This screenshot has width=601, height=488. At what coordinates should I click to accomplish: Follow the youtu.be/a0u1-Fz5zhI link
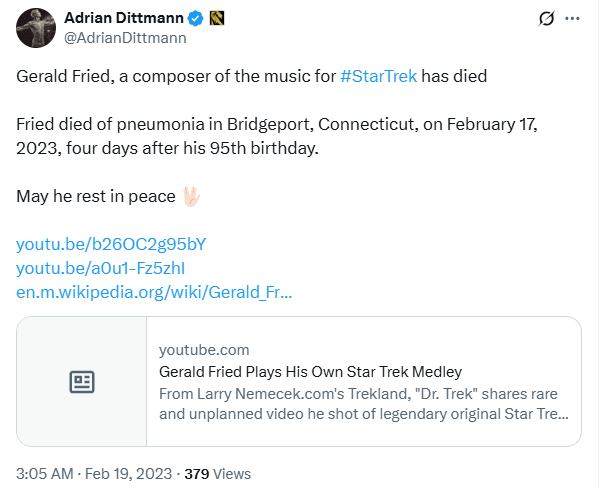tap(101, 268)
